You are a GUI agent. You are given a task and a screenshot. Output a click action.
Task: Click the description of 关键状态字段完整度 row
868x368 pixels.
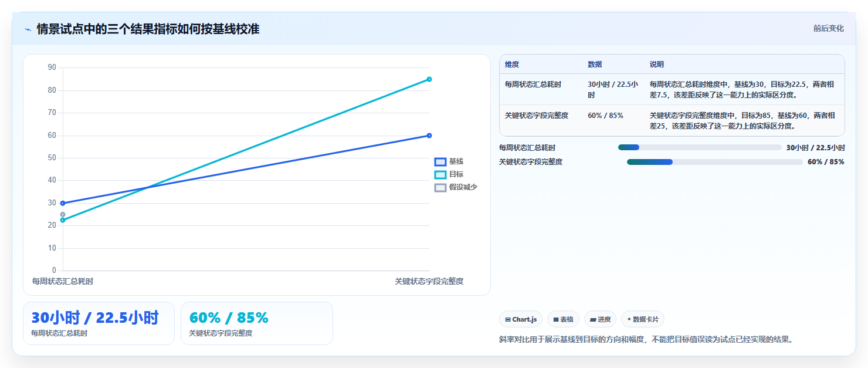pos(742,120)
